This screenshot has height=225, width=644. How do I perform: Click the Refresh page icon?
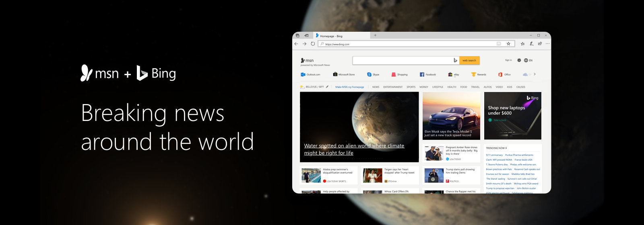pos(313,44)
